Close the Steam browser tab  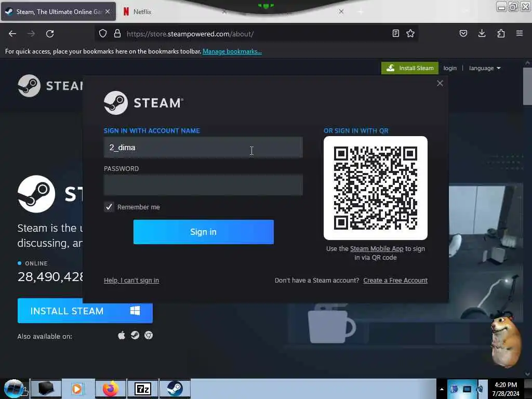click(108, 11)
